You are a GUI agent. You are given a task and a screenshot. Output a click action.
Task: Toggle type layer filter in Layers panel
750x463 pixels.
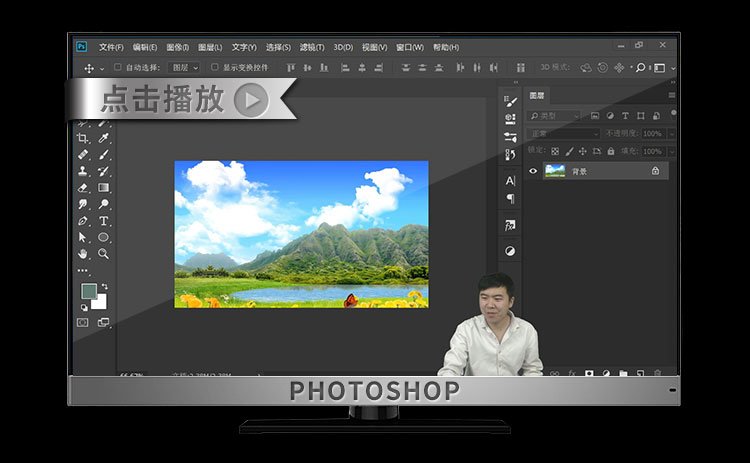coord(625,116)
